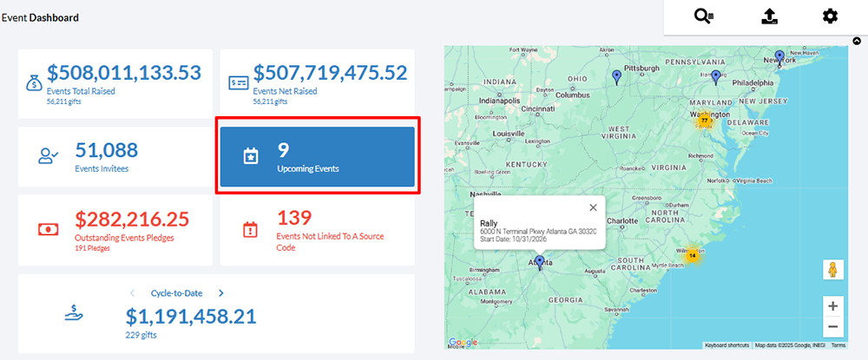Image resolution: width=868 pixels, height=360 pixels.
Task: Click the Google logo on the map
Action: tap(463, 343)
